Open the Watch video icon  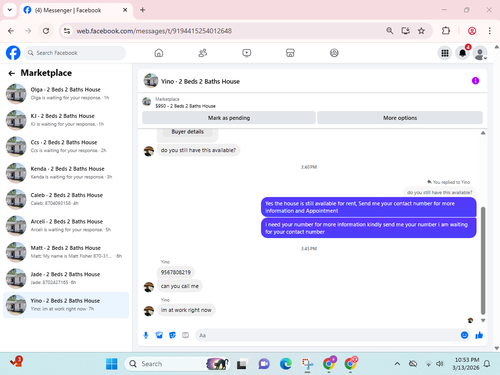(247, 53)
